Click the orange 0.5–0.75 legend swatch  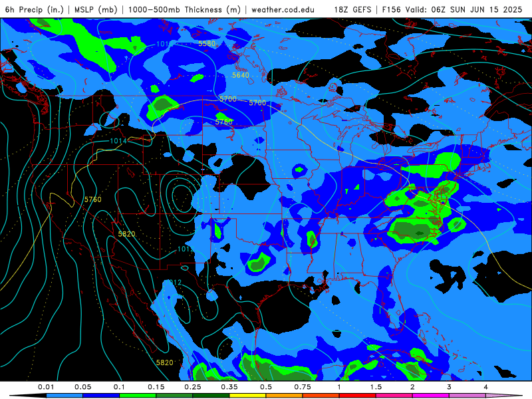[285, 396]
